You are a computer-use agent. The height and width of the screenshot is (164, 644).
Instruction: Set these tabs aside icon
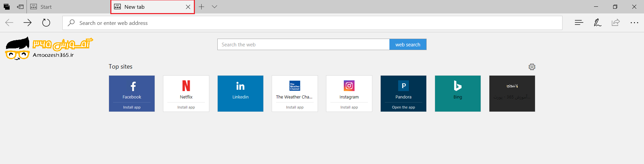[20, 7]
